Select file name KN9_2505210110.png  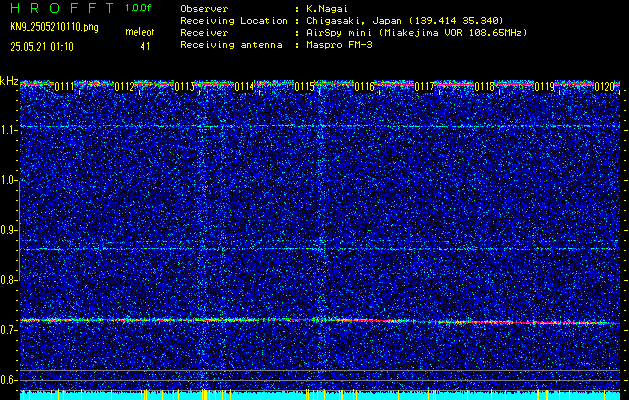pos(54,28)
